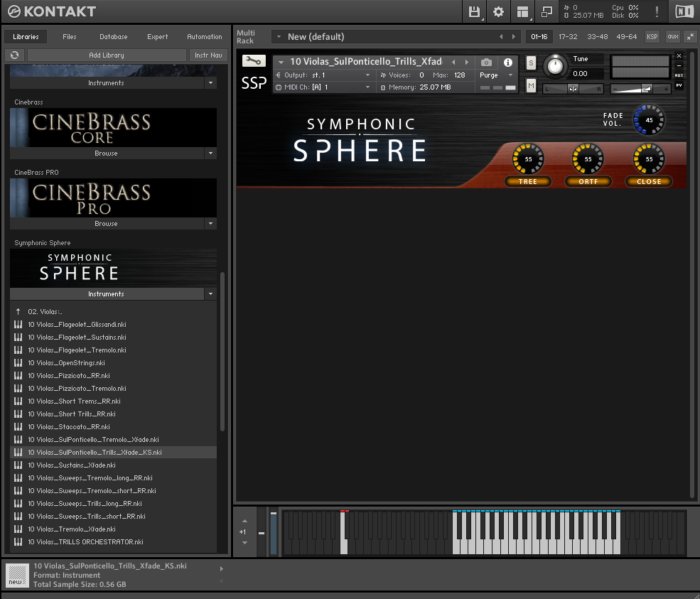
Task: Click the exclamation panic button
Action: coord(657,11)
